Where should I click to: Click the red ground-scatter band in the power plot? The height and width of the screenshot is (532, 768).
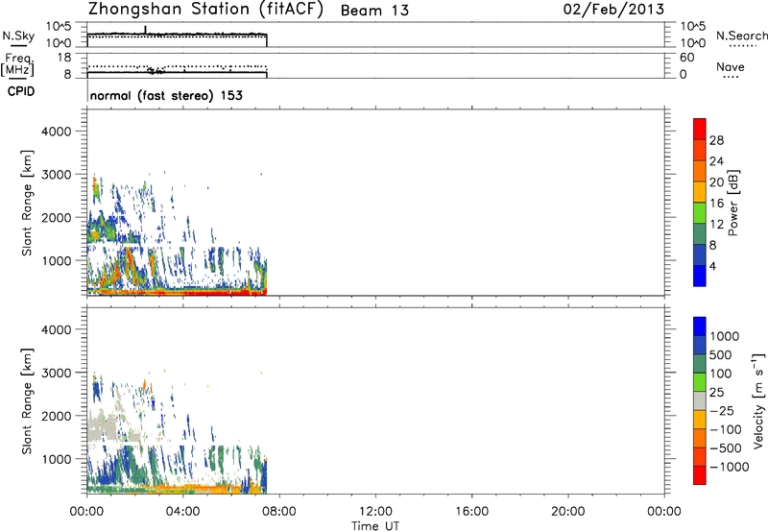(x=205, y=292)
